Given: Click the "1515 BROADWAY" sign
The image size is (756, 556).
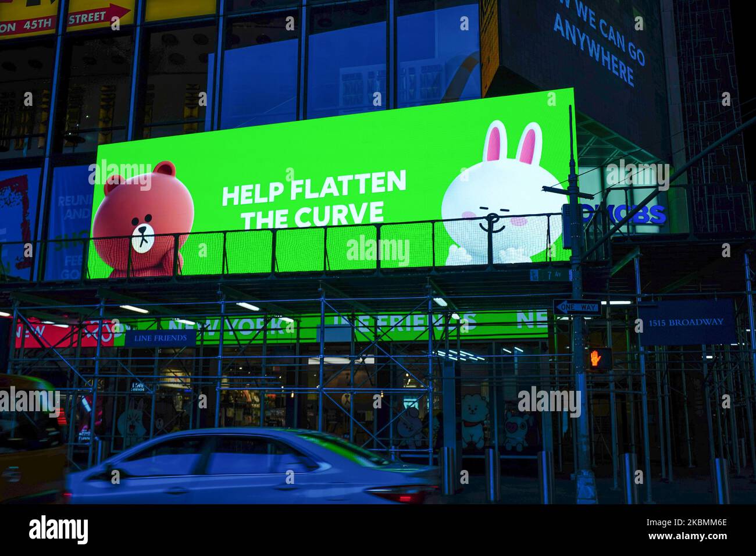Looking at the screenshot, I should (x=687, y=322).
